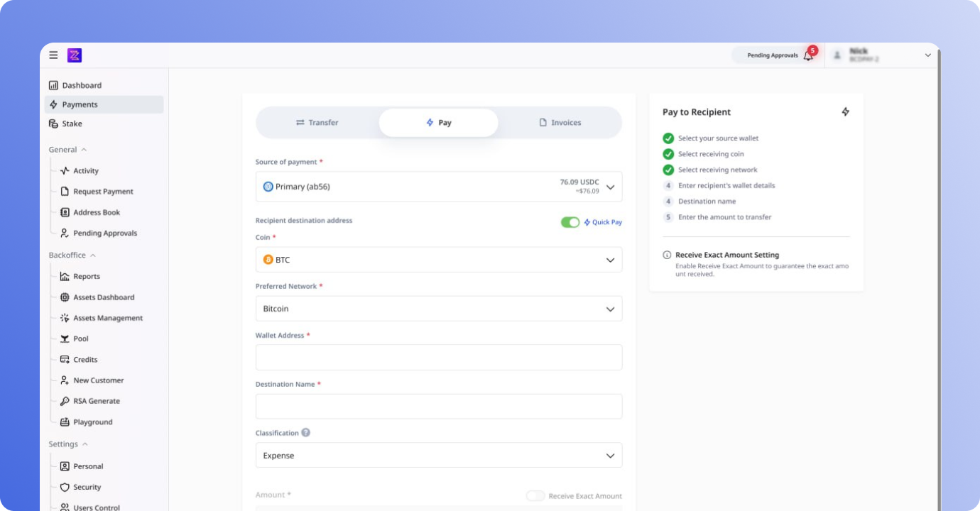Click the lightning icon in Pay to Recipient panel
The height and width of the screenshot is (511, 980).
(x=845, y=112)
